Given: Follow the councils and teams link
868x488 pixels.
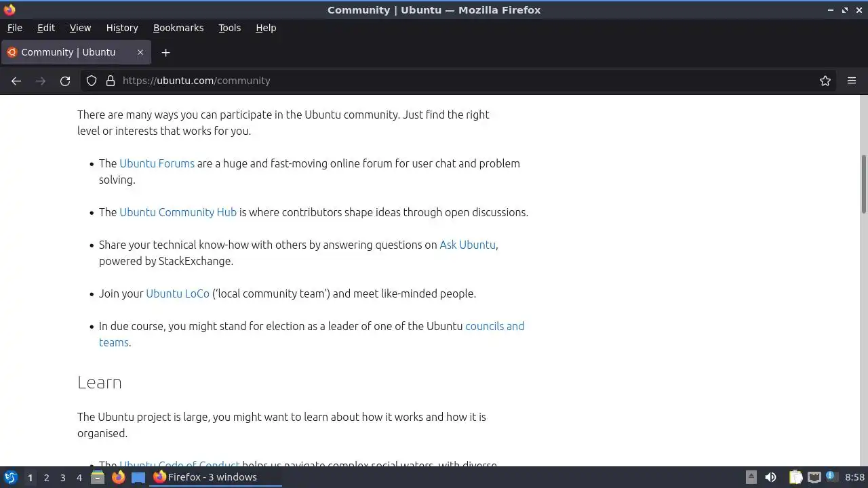Looking at the screenshot, I should 494,326.
